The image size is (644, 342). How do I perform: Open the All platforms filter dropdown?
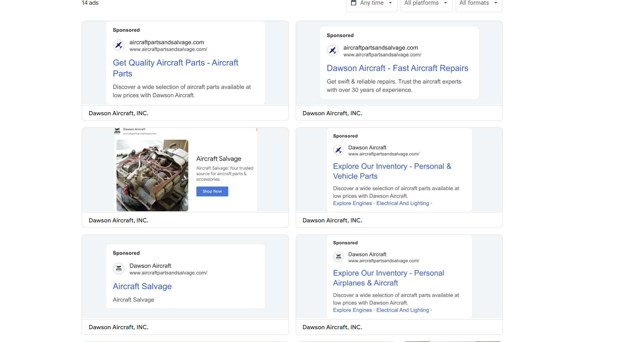coord(426,4)
